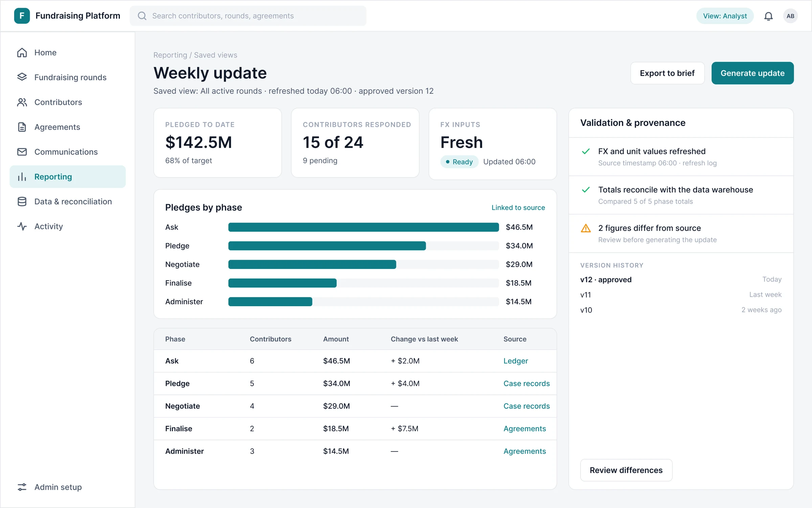Screen dimensions: 812x508
Task: Click the Reporting bar chart icon
Action: pos(22,177)
